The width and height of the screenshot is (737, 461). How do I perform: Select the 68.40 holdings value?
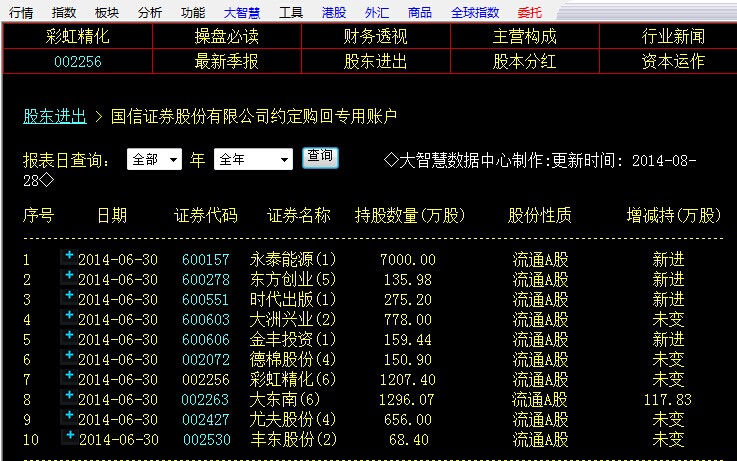pos(409,439)
